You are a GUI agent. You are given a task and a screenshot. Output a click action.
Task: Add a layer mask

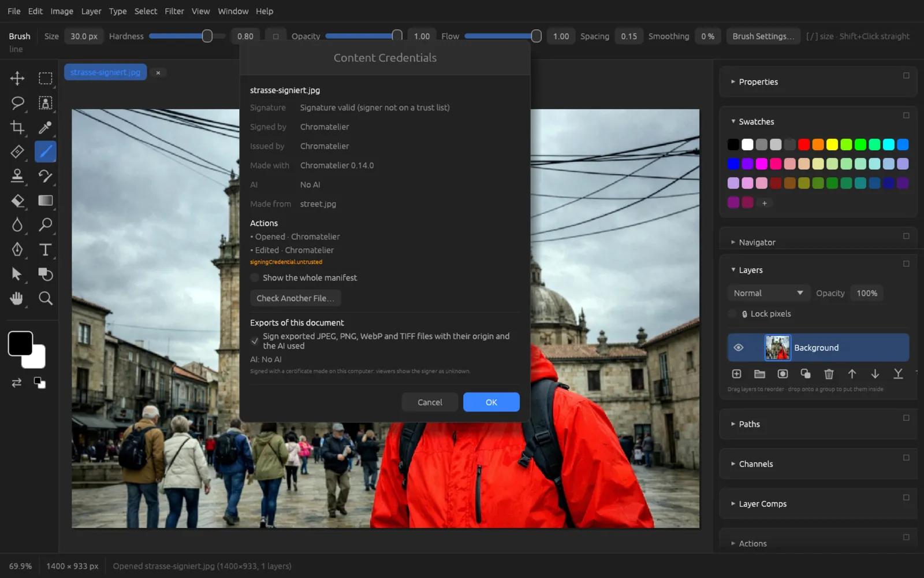tap(783, 374)
